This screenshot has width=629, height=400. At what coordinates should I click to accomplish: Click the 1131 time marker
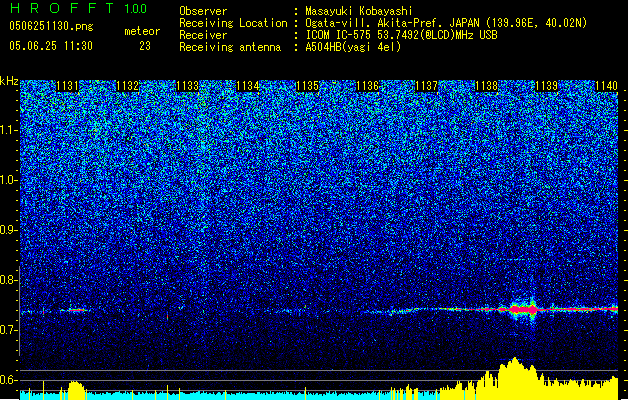tap(67, 86)
